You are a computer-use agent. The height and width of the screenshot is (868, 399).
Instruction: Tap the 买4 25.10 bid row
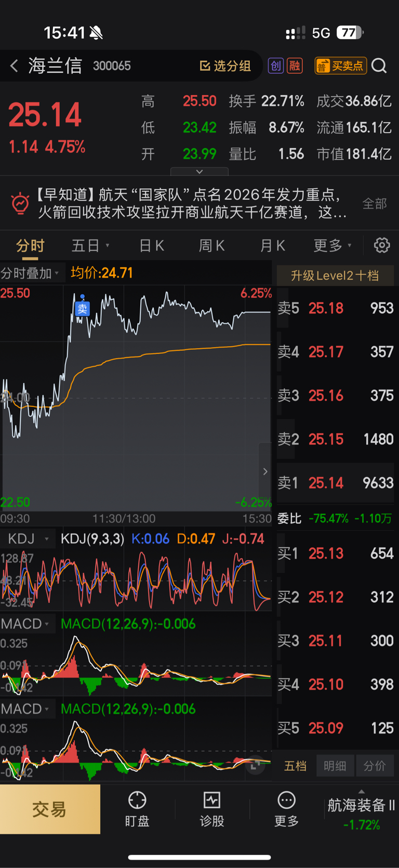coord(335,684)
